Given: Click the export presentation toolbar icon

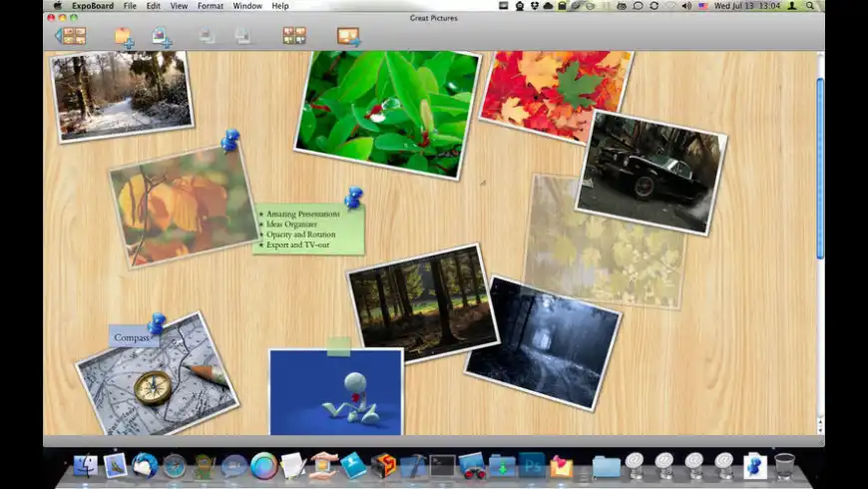Looking at the screenshot, I should click(x=348, y=37).
